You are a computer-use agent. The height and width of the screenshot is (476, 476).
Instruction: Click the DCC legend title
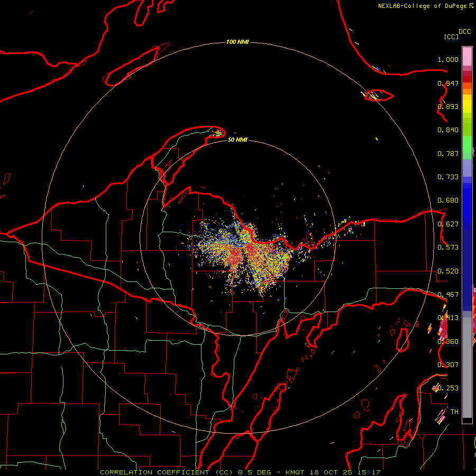pyautogui.click(x=464, y=32)
